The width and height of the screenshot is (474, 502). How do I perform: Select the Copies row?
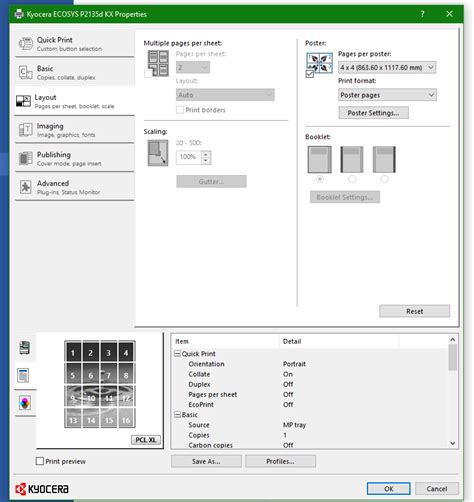click(310, 435)
